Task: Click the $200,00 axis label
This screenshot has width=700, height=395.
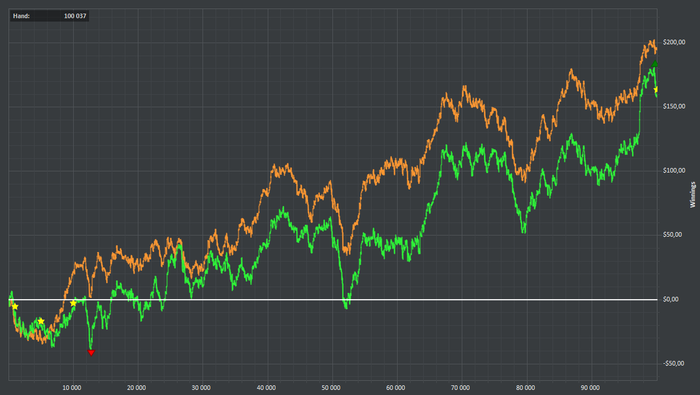Action: (x=674, y=42)
